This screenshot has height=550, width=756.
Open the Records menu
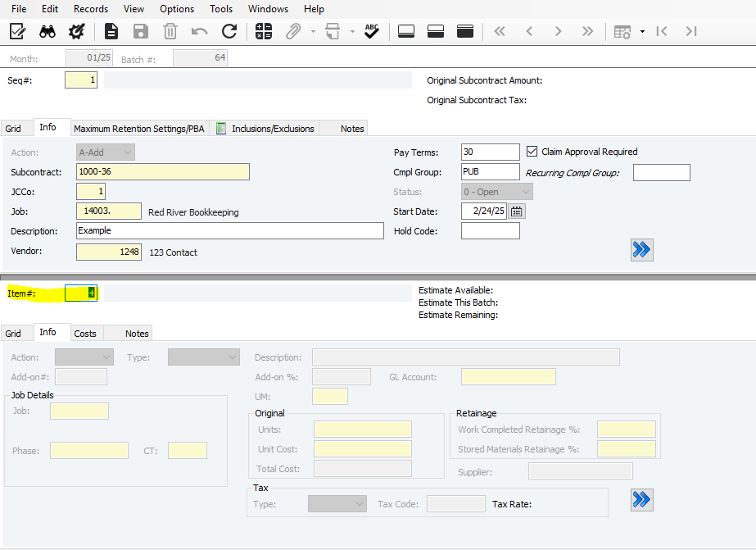pos(90,9)
